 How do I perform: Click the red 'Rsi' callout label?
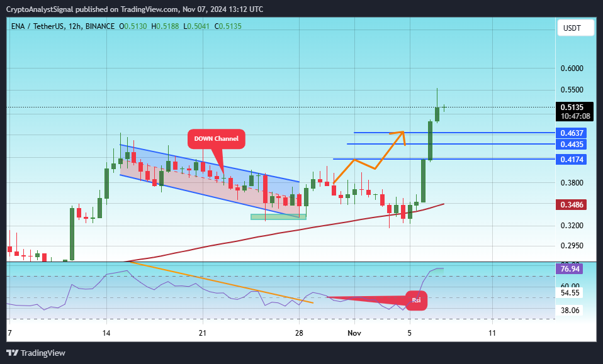416,301
